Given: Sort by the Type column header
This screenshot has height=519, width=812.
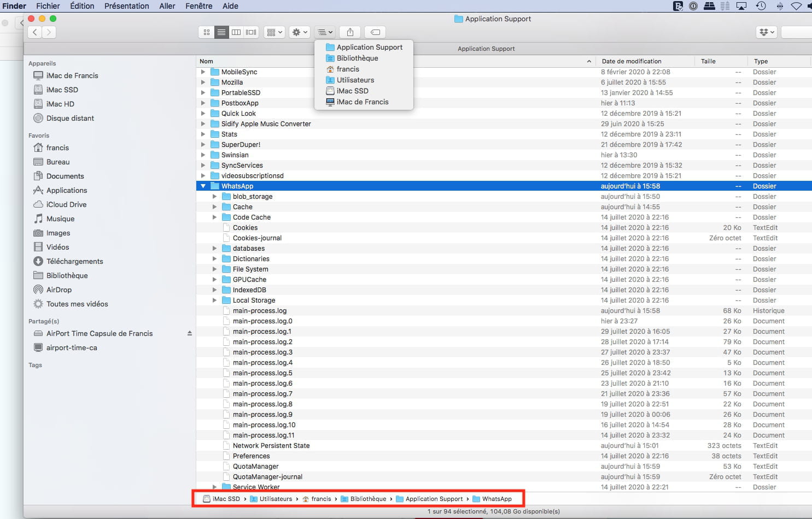Looking at the screenshot, I should click(779, 61).
